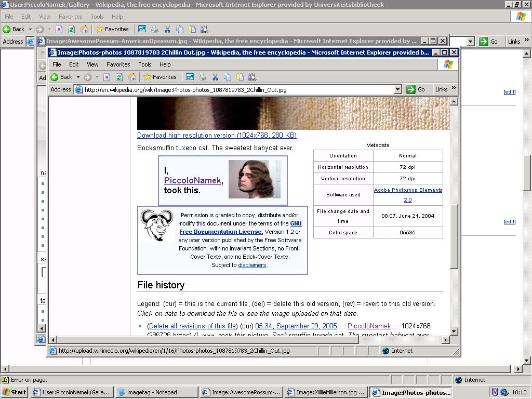Click Download high resolution version link
This screenshot has height=399, width=532.
click(217, 135)
